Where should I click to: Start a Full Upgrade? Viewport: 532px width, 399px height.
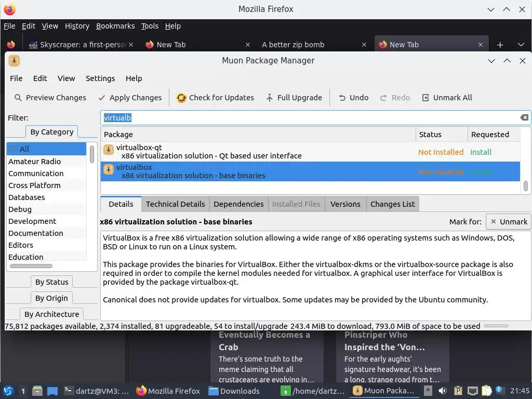294,98
